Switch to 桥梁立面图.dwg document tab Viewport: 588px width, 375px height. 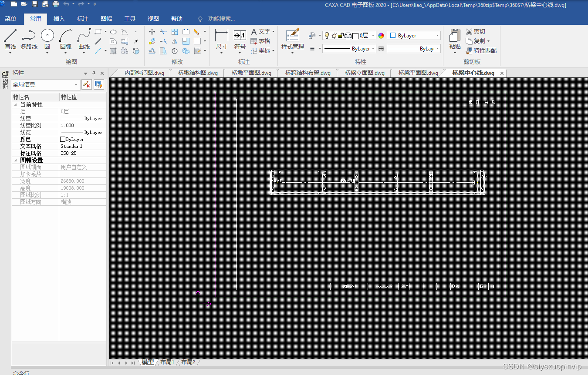click(x=365, y=73)
